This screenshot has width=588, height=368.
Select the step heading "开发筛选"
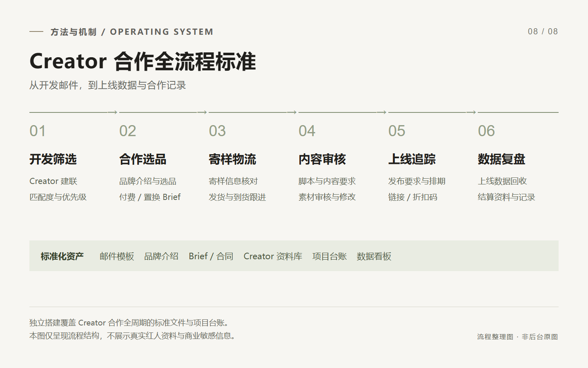click(53, 159)
